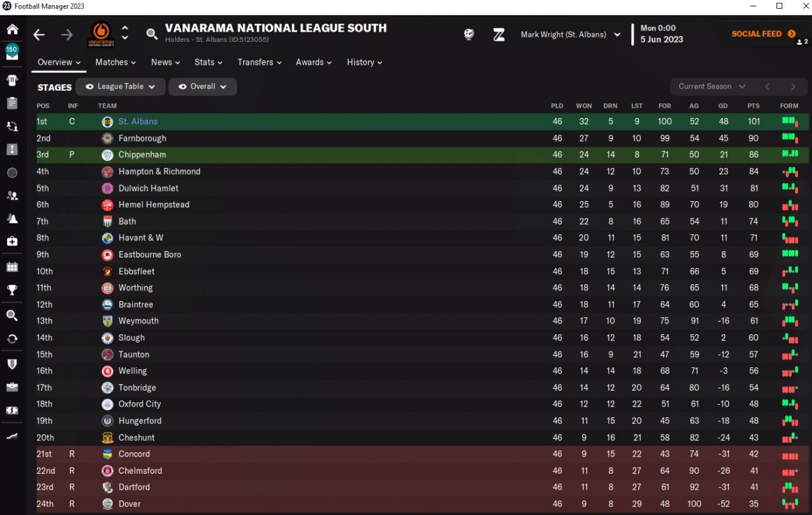The image size is (812, 515).
Task: Open the History tab menu
Action: pyautogui.click(x=364, y=62)
